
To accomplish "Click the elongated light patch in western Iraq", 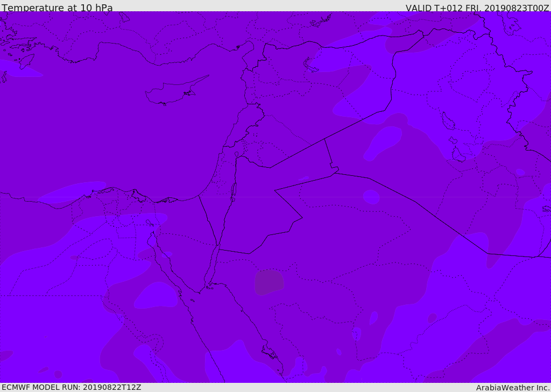I will (x=383, y=142).
